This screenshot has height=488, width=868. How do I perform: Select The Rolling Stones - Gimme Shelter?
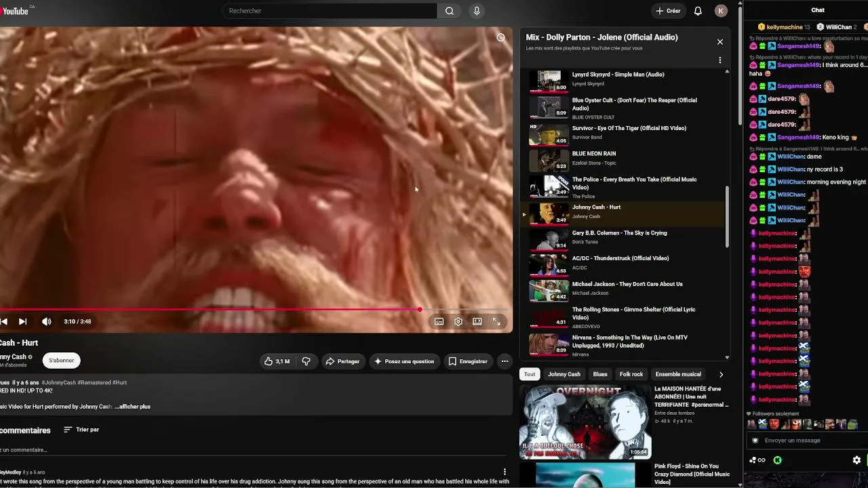pyautogui.click(x=624, y=317)
